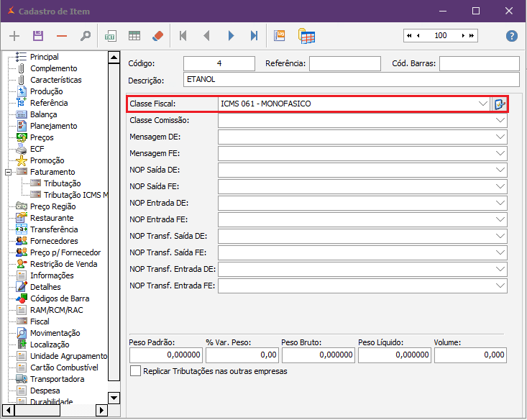Click the Descrição field containing ETANOL
The height and width of the screenshot is (420, 527).
(351, 80)
